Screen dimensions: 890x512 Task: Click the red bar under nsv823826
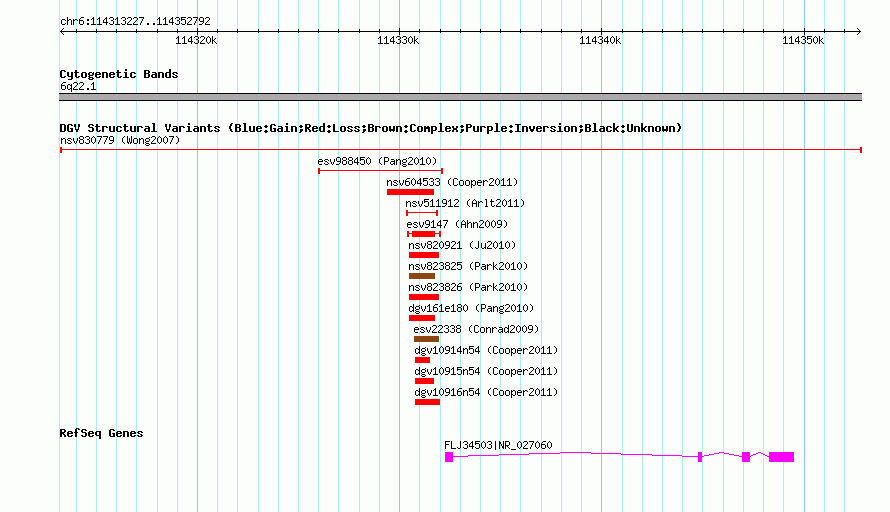pos(424,297)
